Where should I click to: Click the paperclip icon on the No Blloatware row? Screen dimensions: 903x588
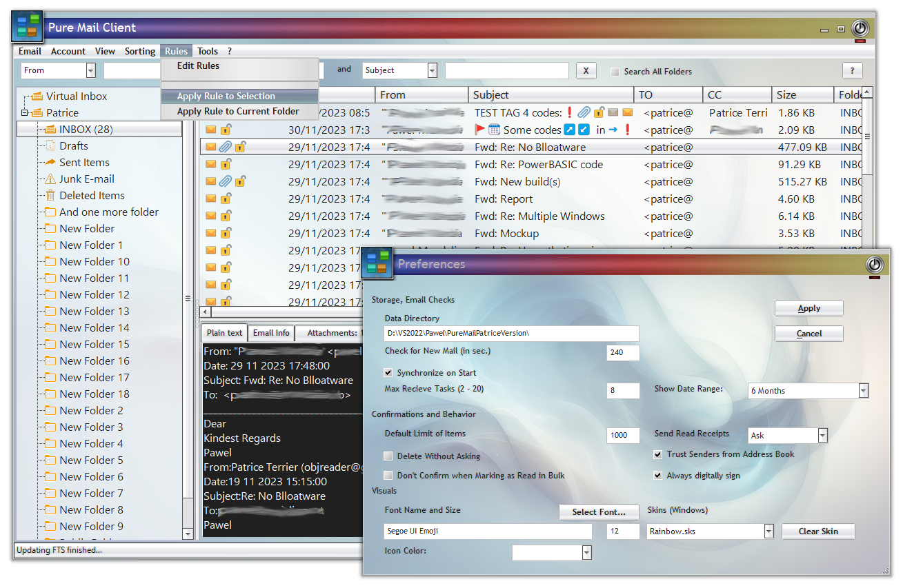click(x=225, y=147)
